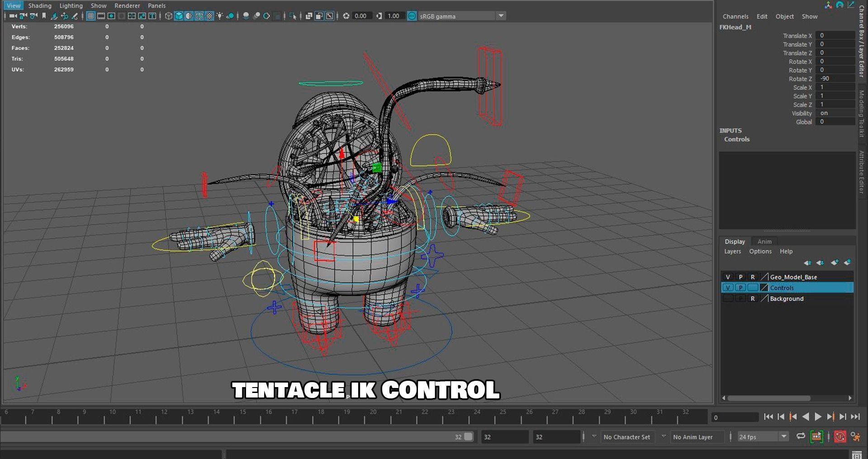Enable Wireframe display cube icon
The image size is (868, 459).
[169, 16]
